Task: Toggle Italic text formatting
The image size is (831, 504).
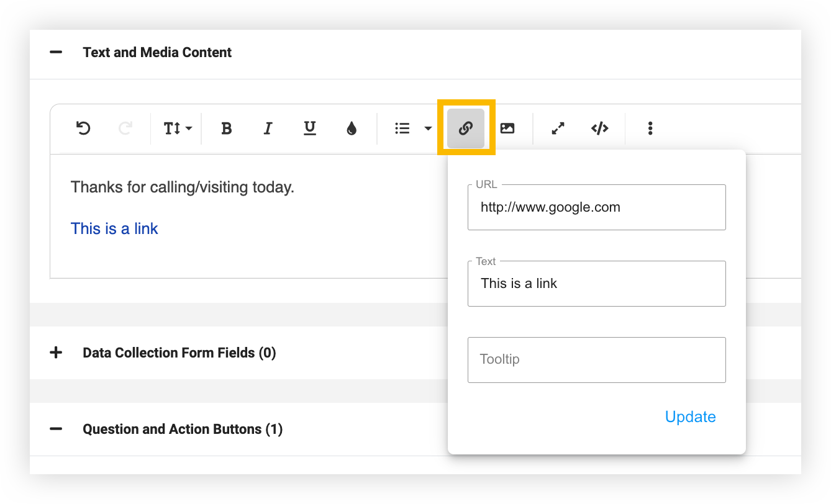Action: [x=268, y=128]
